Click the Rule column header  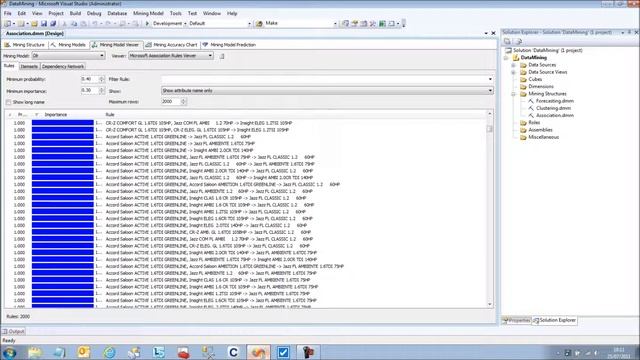[110, 115]
